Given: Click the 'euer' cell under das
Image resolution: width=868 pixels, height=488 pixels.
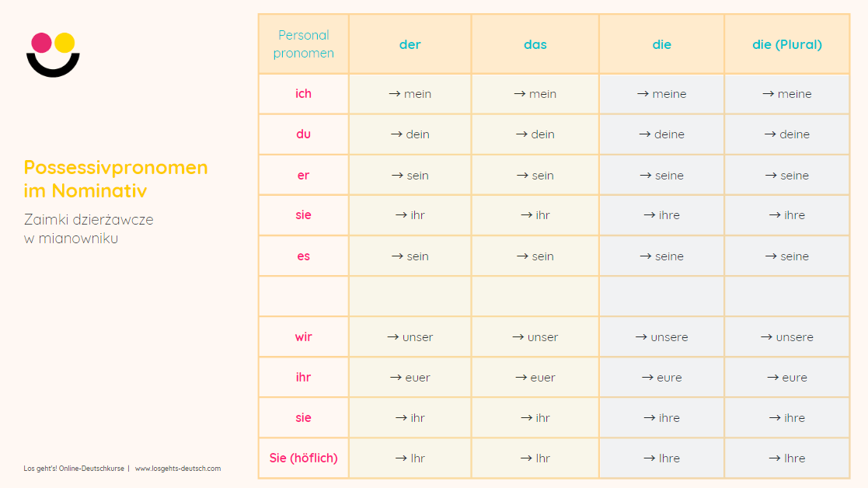Looking at the screenshot, I should coord(535,378).
